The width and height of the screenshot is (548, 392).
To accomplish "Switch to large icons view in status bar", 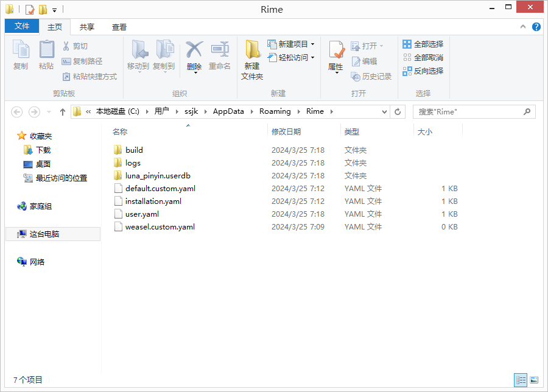I will (x=534, y=380).
